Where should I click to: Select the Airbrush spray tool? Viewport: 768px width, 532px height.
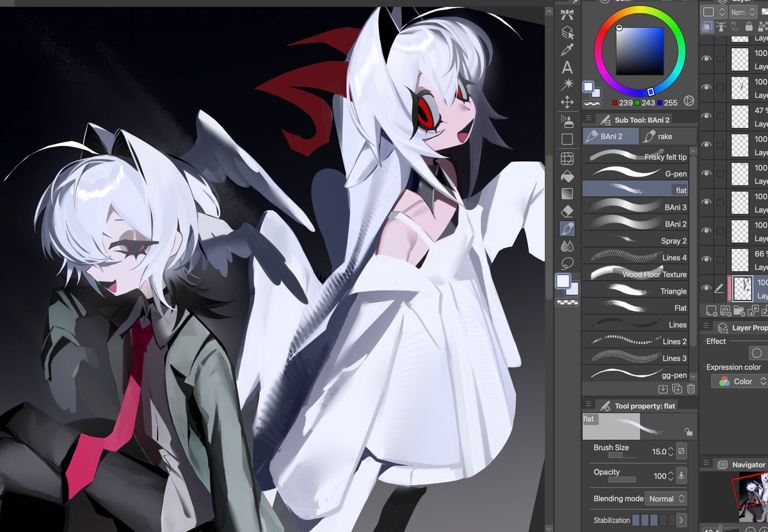(x=567, y=120)
